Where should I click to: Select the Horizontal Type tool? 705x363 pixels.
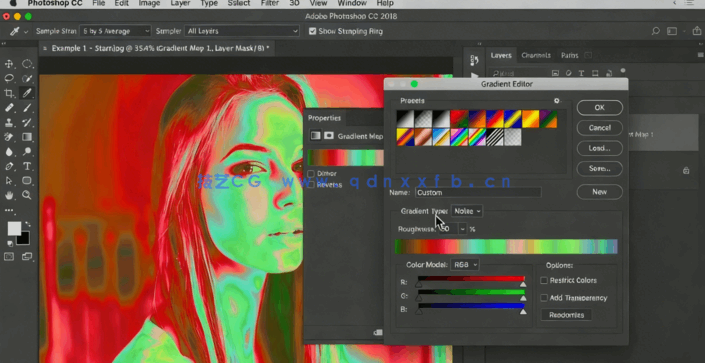tap(27, 166)
